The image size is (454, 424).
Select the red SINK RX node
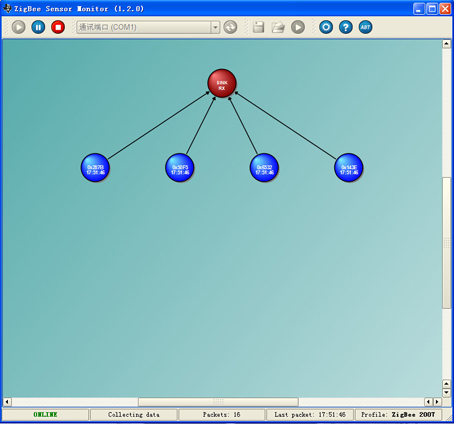[222, 83]
